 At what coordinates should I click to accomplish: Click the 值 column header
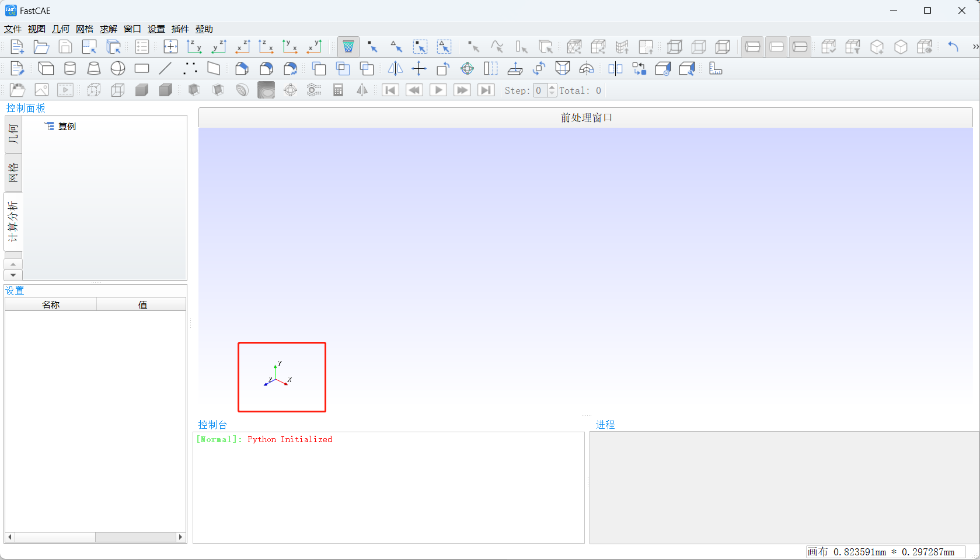pos(142,304)
